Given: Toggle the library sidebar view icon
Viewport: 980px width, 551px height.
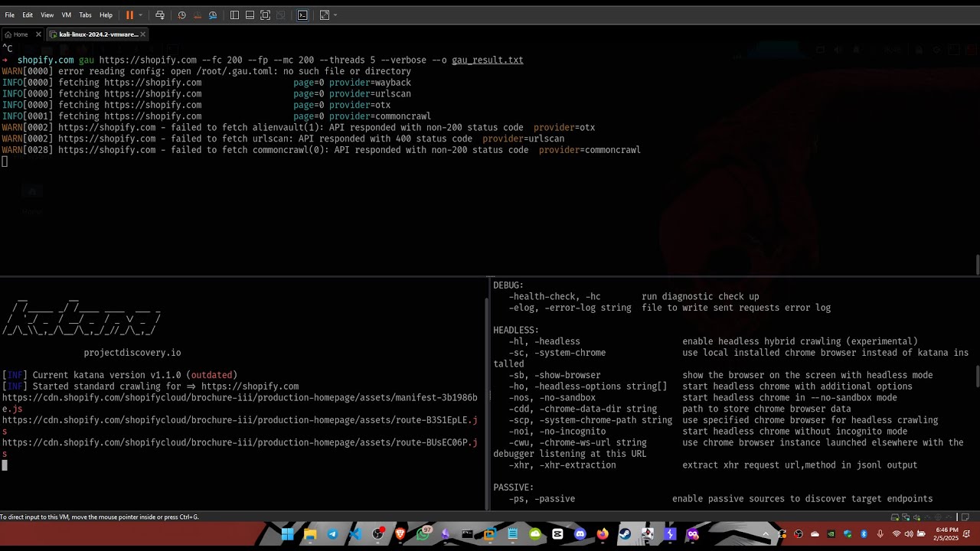Looking at the screenshot, I should click(234, 15).
